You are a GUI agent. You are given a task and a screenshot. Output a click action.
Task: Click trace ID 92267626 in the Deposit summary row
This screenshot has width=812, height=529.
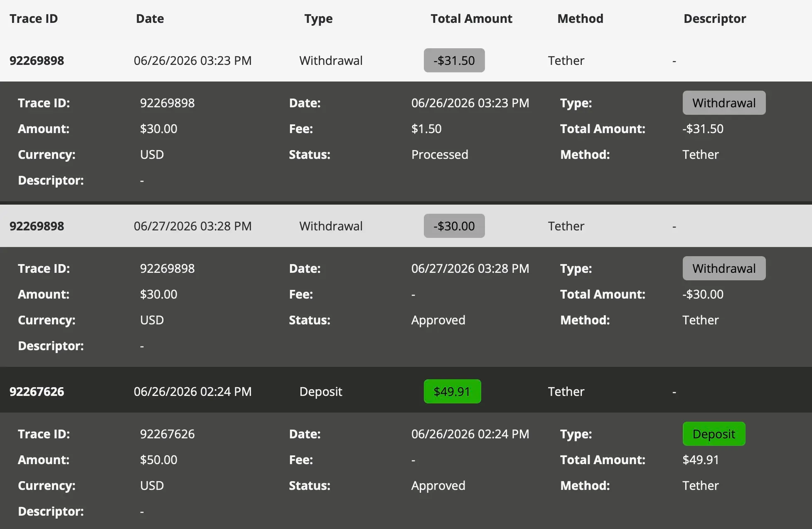point(37,392)
